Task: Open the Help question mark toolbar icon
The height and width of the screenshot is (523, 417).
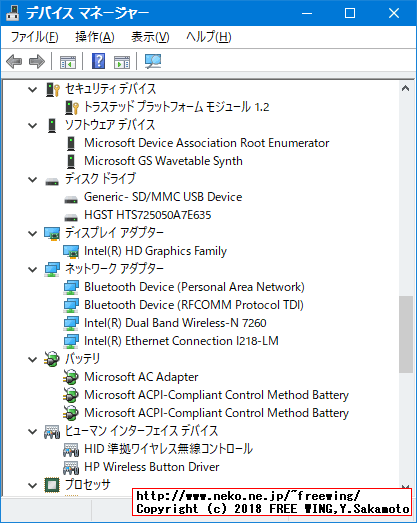Action: coord(98,61)
